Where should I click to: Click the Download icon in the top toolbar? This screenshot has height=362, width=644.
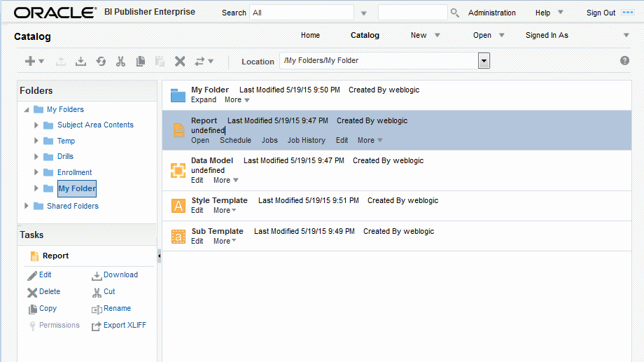coord(80,62)
